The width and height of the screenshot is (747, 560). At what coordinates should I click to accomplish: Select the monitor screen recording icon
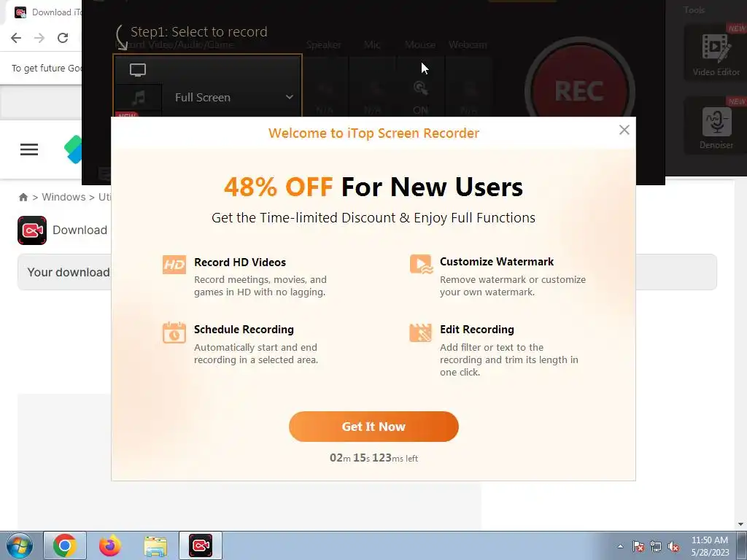tap(138, 70)
